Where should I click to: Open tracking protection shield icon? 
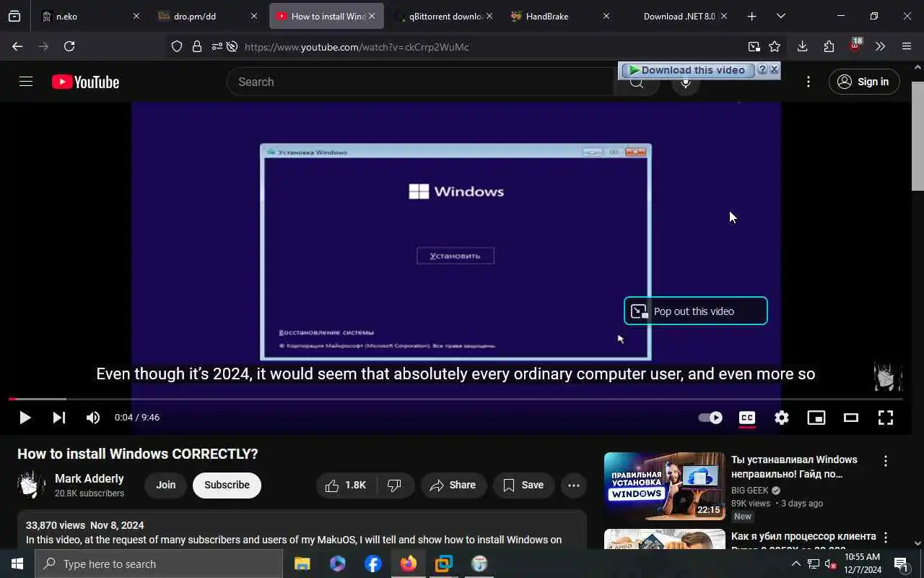point(177,47)
